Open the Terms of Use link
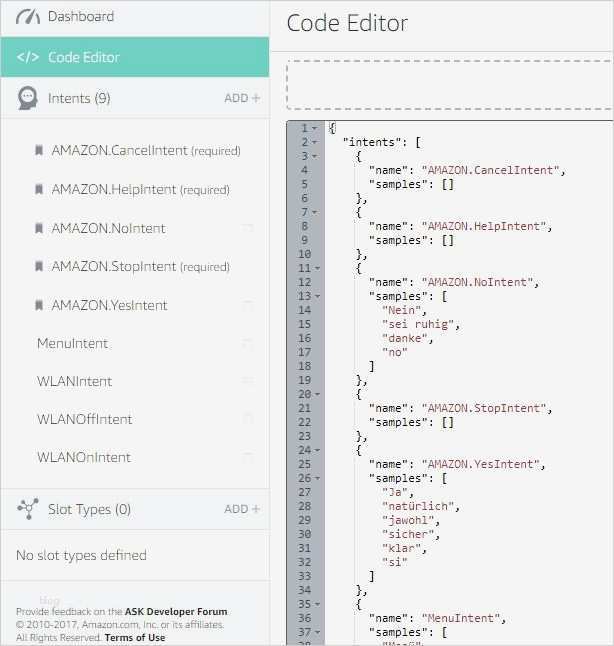Viewport: 614px width, 646px height. click(135, 637)
